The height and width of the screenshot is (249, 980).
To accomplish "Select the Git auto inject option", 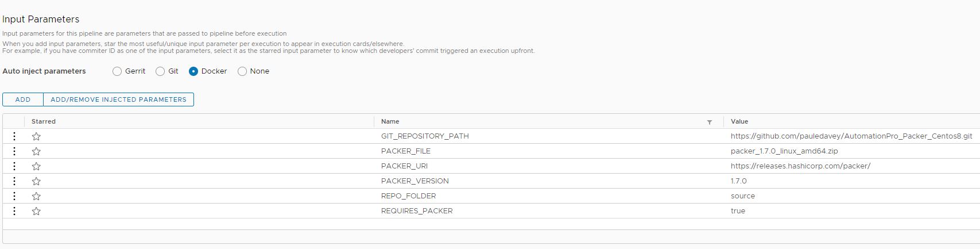I will 160,71.
